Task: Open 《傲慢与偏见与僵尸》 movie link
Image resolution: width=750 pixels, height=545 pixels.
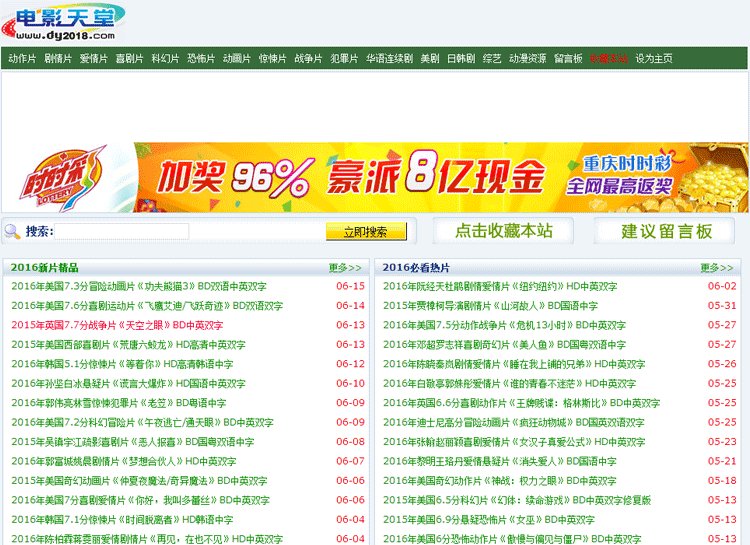Action: point(512,539)
